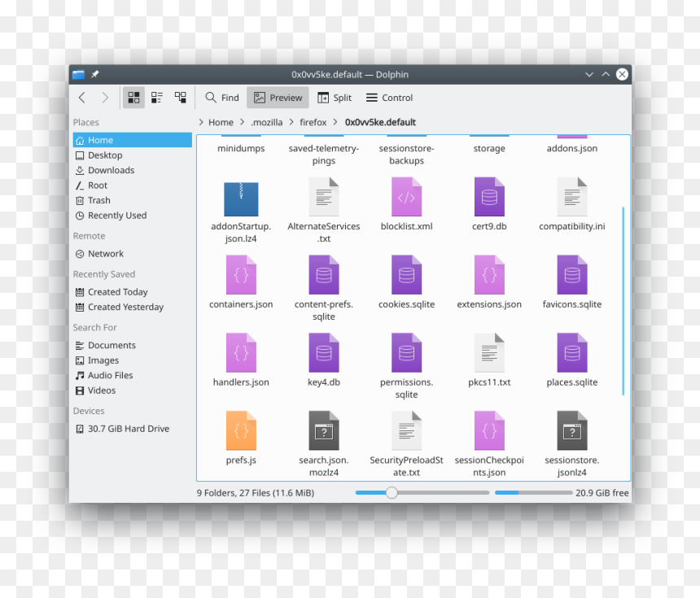Expand the chevron before .mozilla breadcrumb
The width and height of the screenshot is (700, 598).
[x=242, y=122]
